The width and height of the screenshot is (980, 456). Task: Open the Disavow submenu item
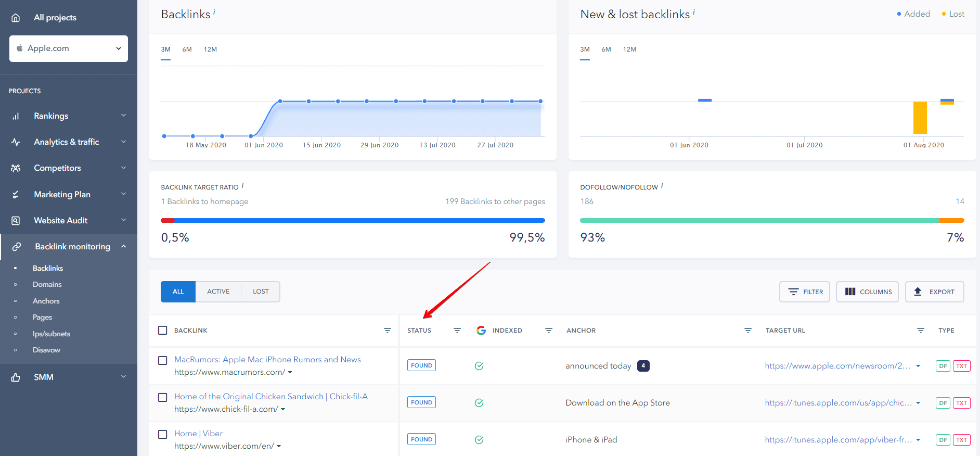pyautogui.click(x=46, y=350)
